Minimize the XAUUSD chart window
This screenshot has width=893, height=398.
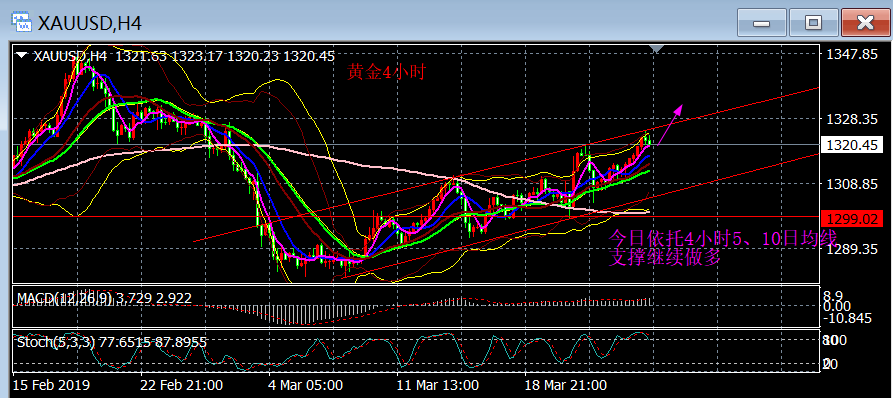click(761, 23)
